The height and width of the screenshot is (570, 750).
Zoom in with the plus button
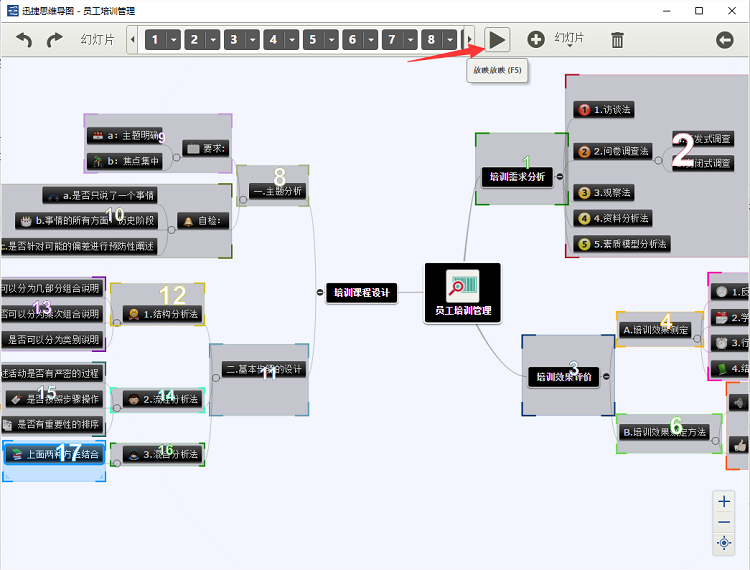724,501
